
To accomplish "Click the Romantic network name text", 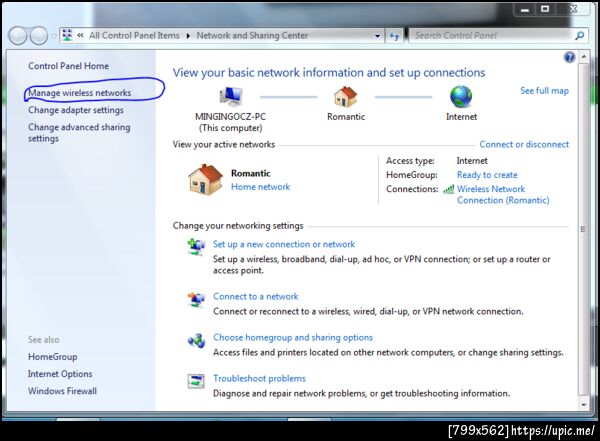I will [251, 173].
